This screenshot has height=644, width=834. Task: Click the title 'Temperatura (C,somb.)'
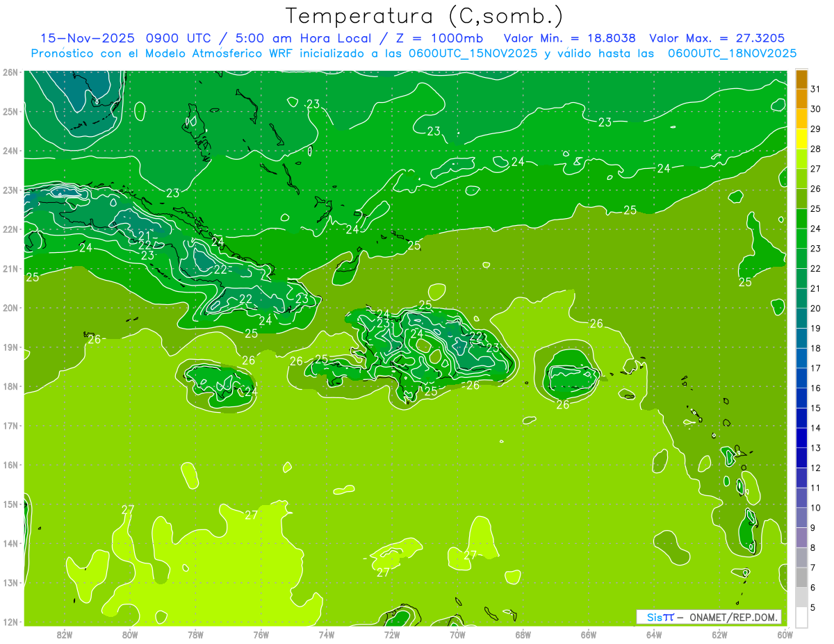[425, 15]
